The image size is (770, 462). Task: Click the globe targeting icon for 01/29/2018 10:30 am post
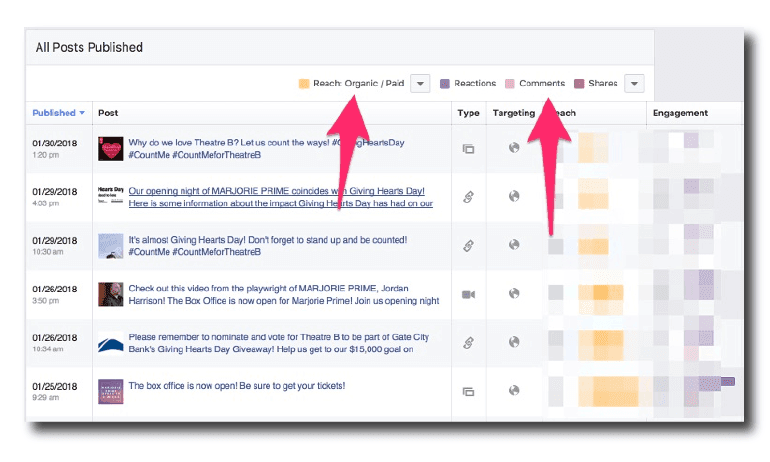click(x=514, y=244)
